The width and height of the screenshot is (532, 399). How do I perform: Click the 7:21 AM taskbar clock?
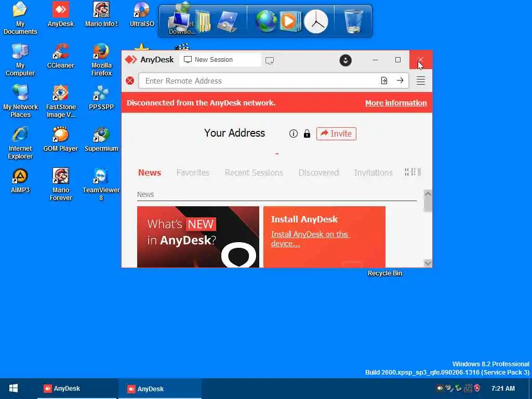(x=503, y=389)
